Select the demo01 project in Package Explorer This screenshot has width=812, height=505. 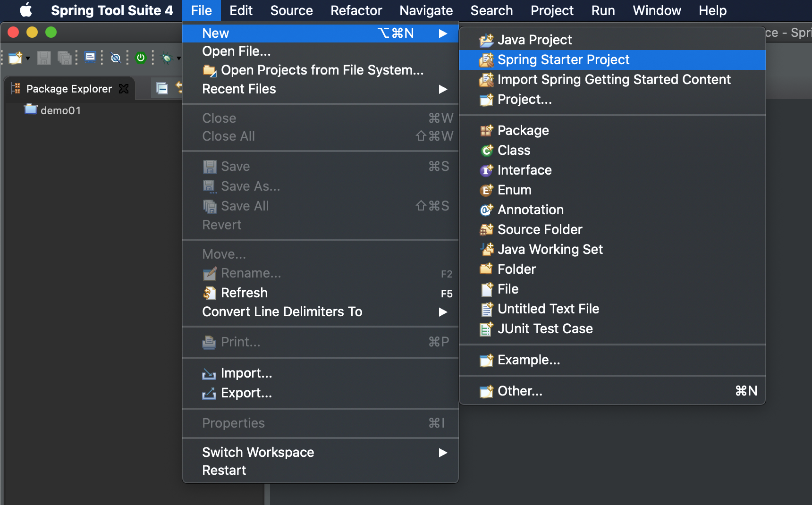click(x=53, y=110)
